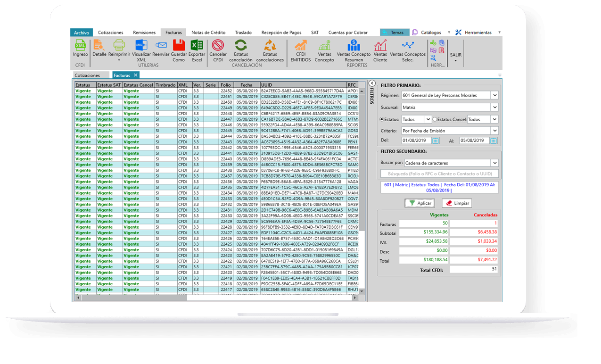
Task: Open Ventas Cliente report
Action: click(380, 50)
